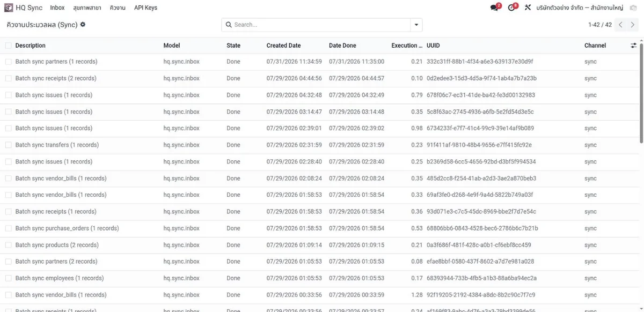This screenshot has height=312, width=644.
Task: Click the magnifier search icon
Action: [x=229, y=25]
